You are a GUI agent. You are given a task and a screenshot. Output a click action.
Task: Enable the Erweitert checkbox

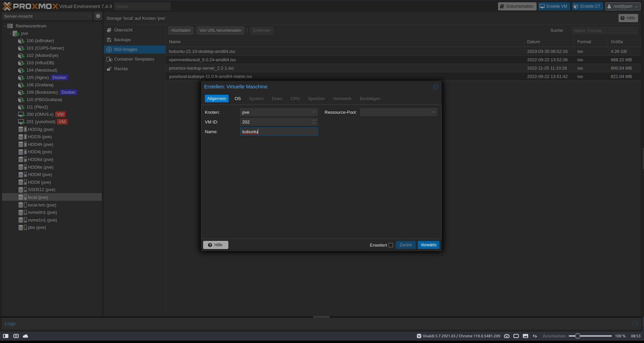391,245
